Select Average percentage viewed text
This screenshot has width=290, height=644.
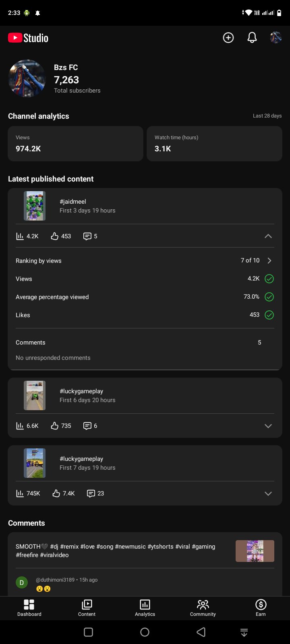(x=52, y=297)
